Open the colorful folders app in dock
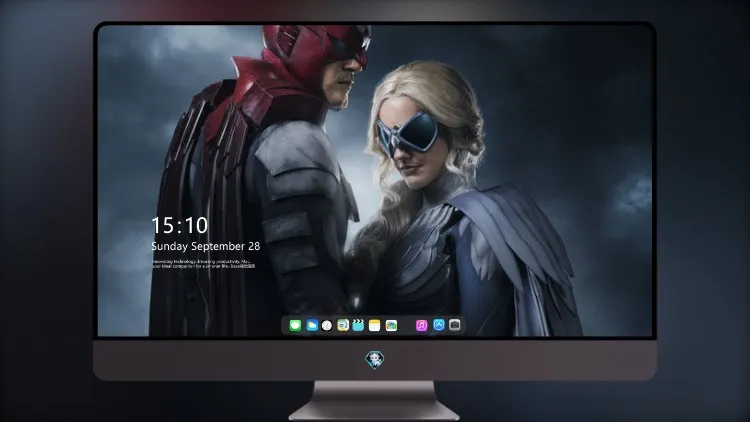750x422 pixels. coord(391,325)
